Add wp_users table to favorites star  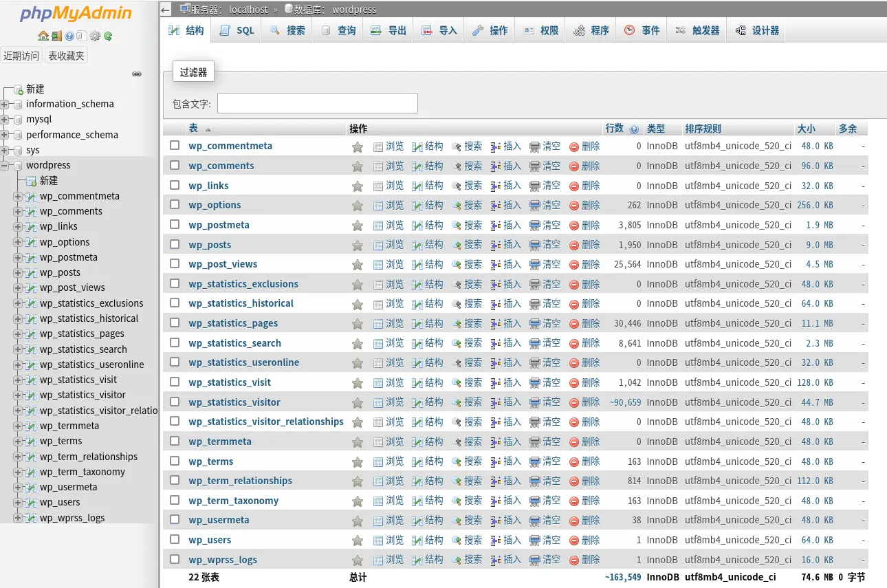pyautogui.click(x=358, y=541)
